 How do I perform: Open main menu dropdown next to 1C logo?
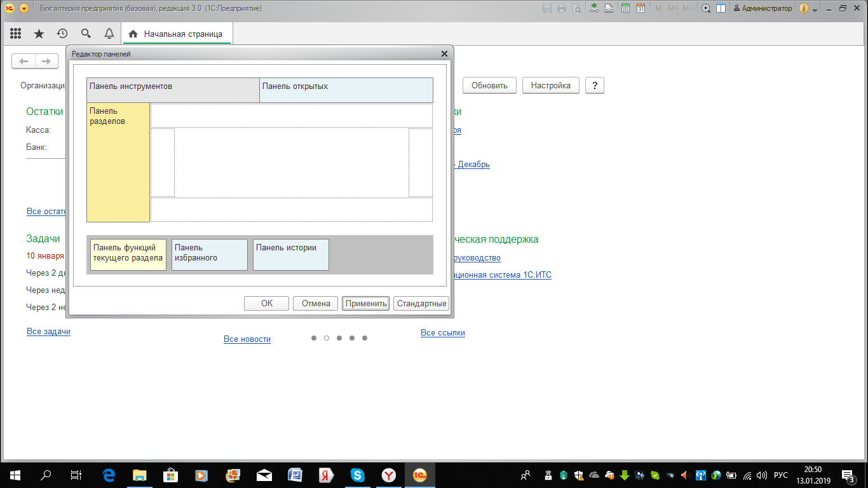tap(24, 8)
